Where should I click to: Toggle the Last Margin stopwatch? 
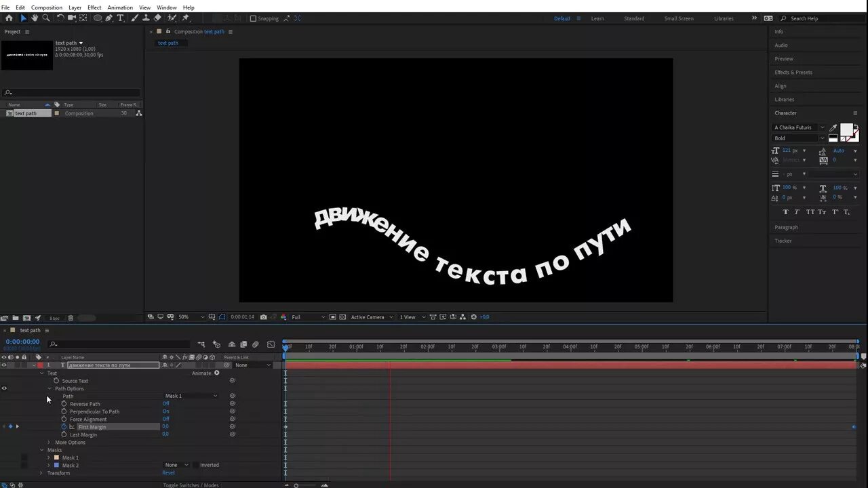point(64,434)
